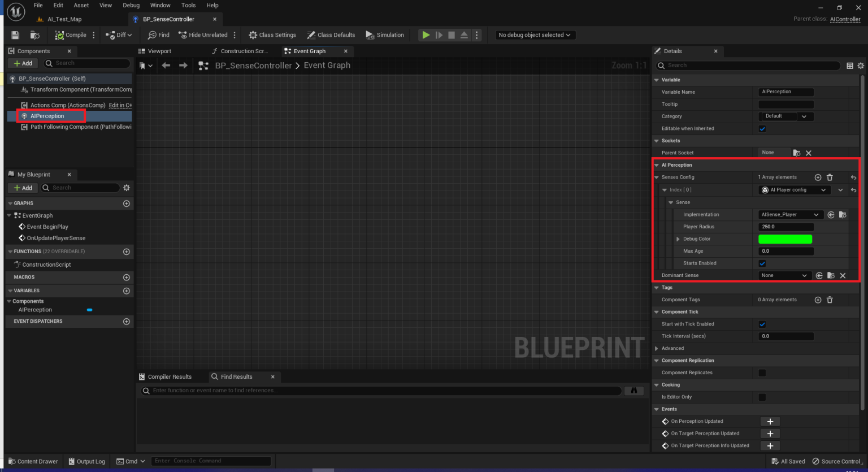
Task: Disable Start with Tick Enabled
Action: [x=762, y=324]
